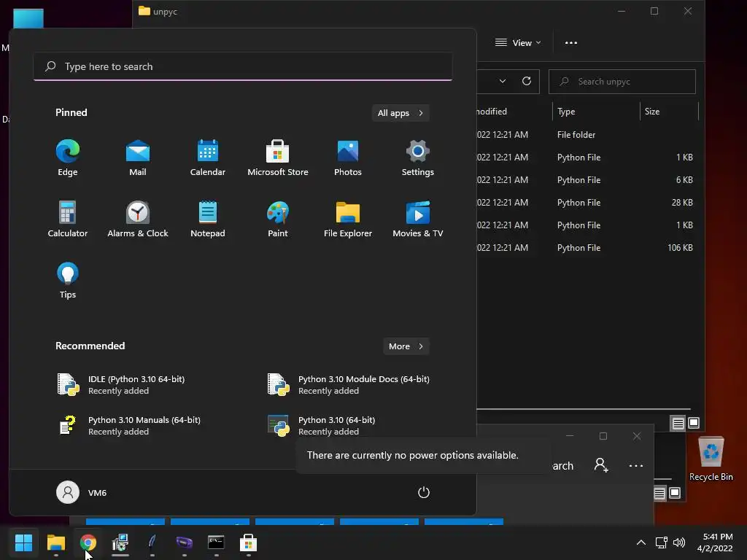747x560 pixels.
Task: Select the 106 KB Python File row
Action: click(x=587, y=248)
